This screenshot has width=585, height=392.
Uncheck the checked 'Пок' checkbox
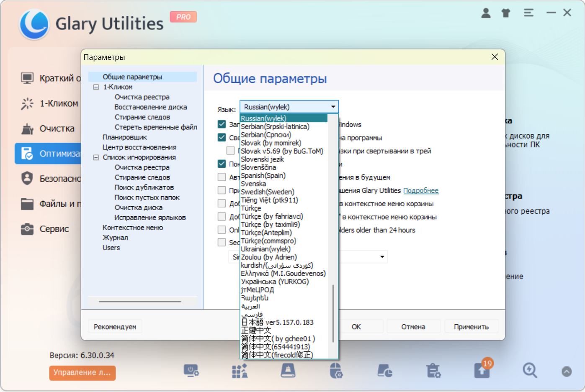pos(222,164)
